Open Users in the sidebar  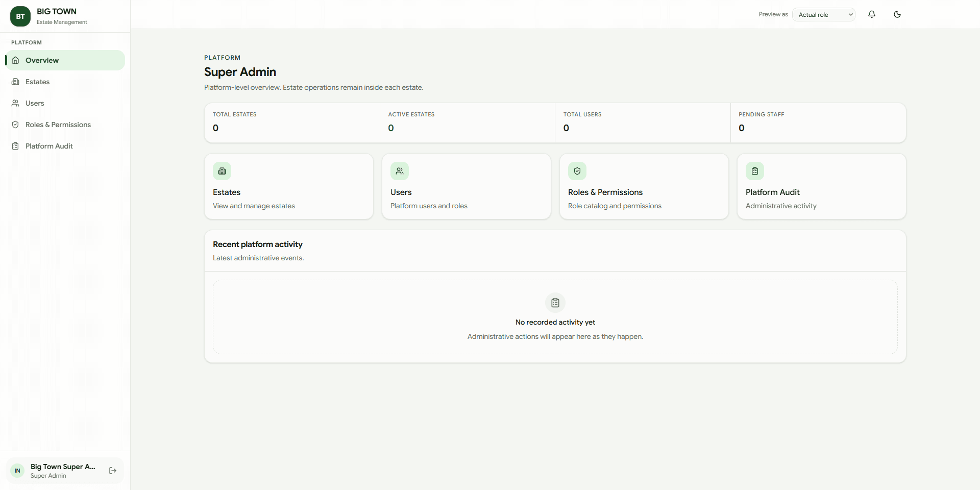coord(65,103)
